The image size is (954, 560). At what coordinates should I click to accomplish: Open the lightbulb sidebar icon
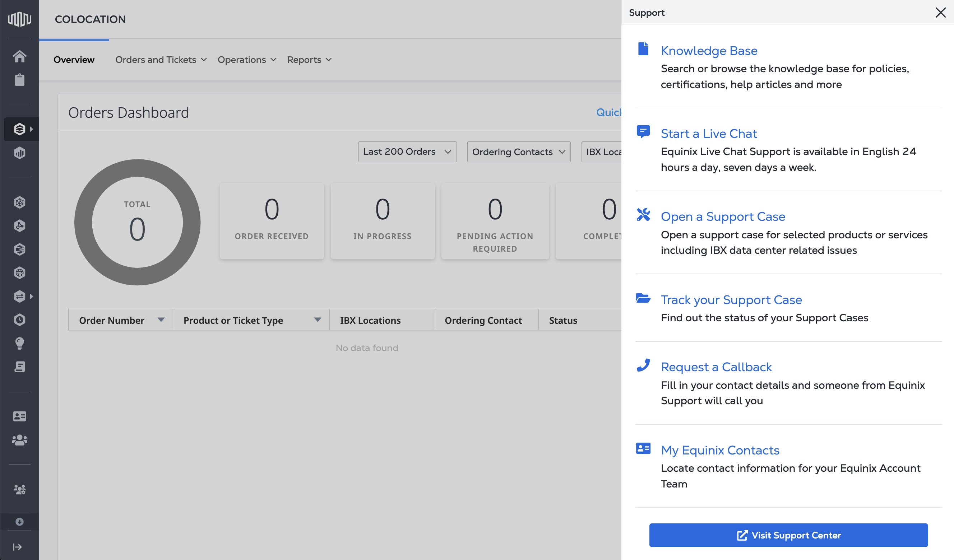(x=19, y=343)
